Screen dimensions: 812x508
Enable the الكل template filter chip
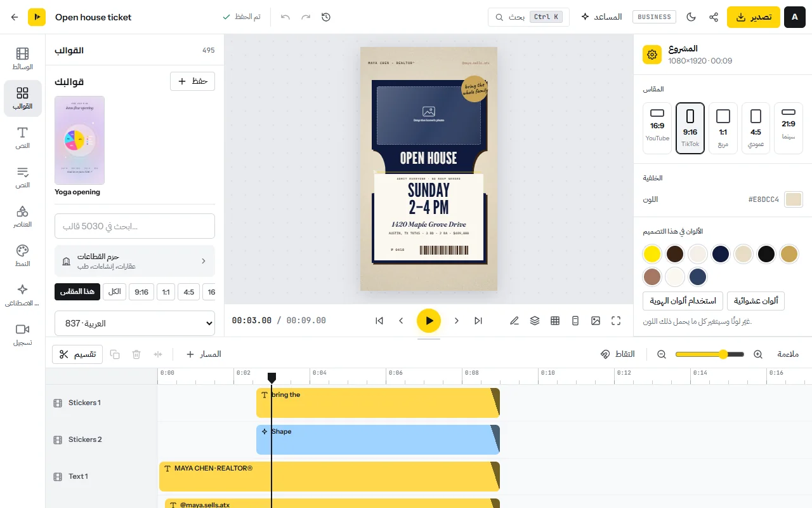pos(114,292)
